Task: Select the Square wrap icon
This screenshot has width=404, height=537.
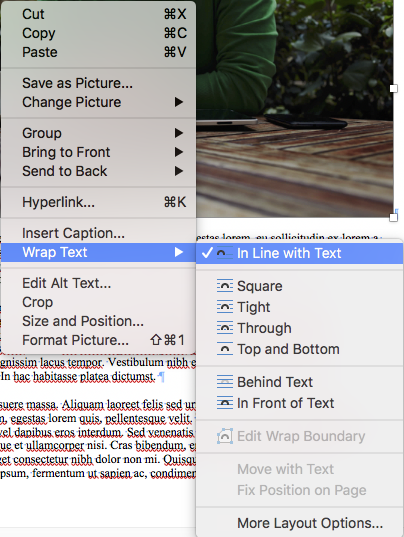Action: 225,286
